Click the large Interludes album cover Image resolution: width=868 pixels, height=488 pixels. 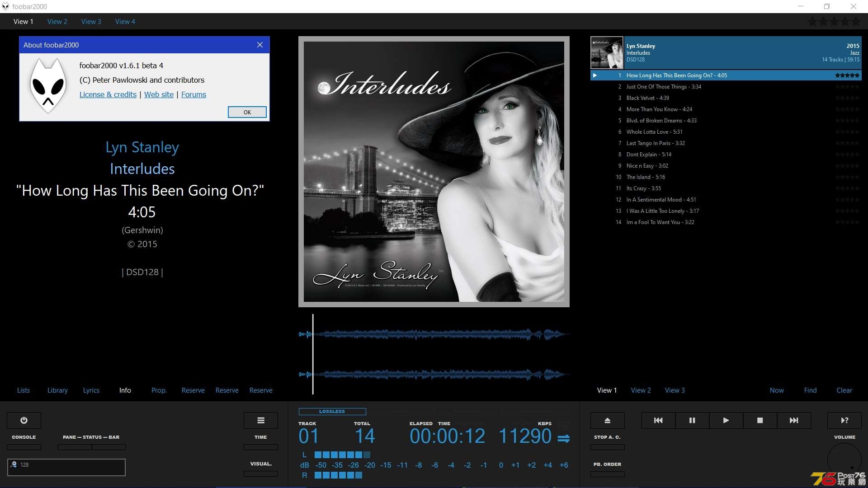pos(434,172)
